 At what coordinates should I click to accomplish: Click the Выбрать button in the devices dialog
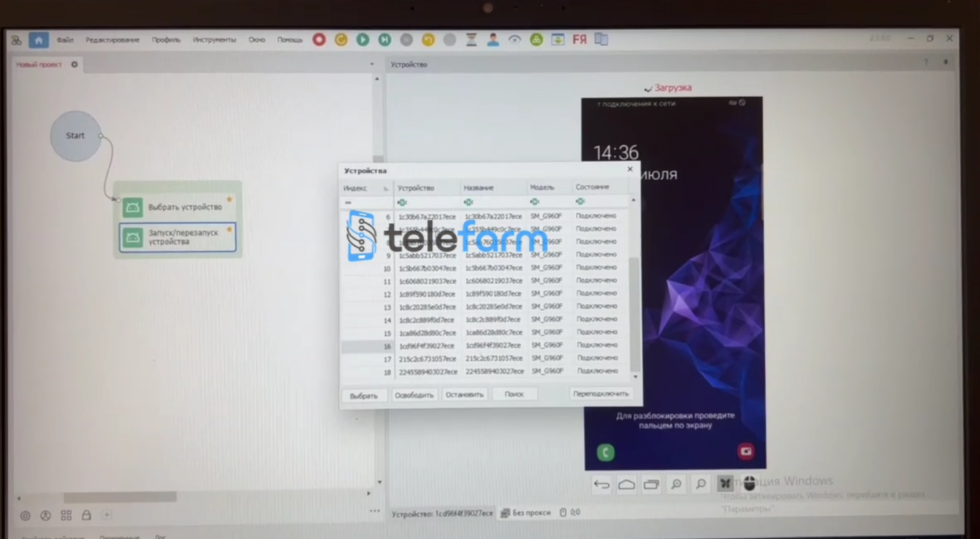tap(364, 396)
